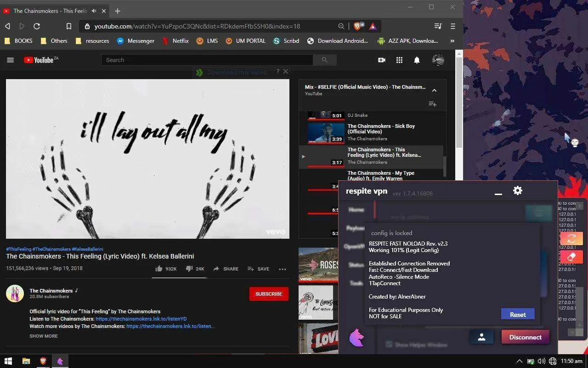Open the Messenger bookmark
The height and width of the screenshot is (368, 588).
pos(136,41)
